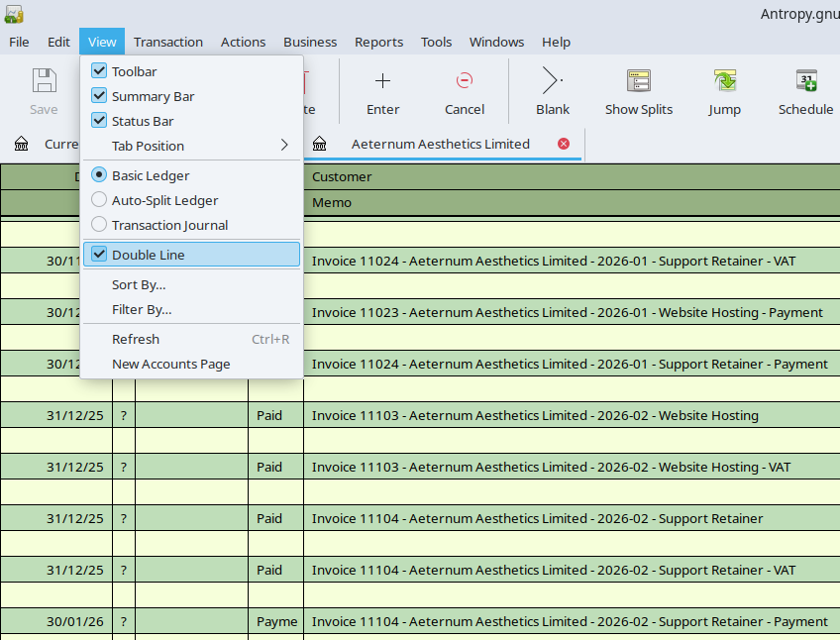Click the Cancel transaction toolbar icon
This screenshot has width=840, height=640.
(x=464, y=81)
